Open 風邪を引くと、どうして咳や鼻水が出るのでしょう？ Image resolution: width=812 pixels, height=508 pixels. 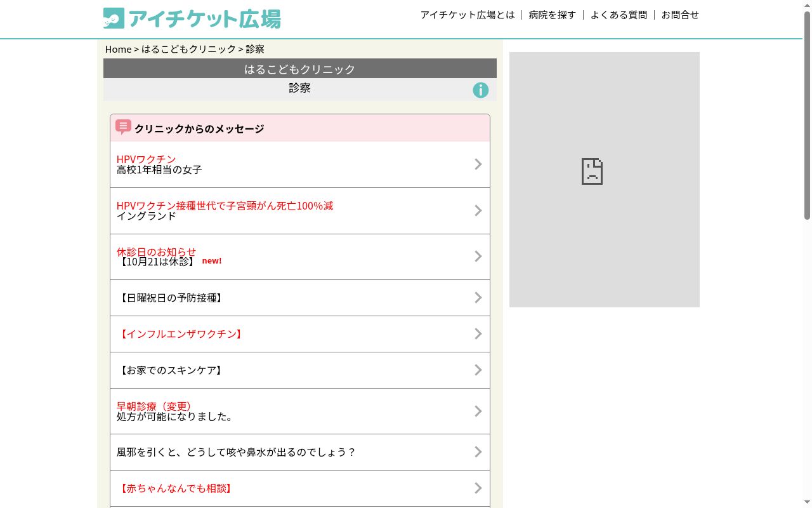(300, 452)
